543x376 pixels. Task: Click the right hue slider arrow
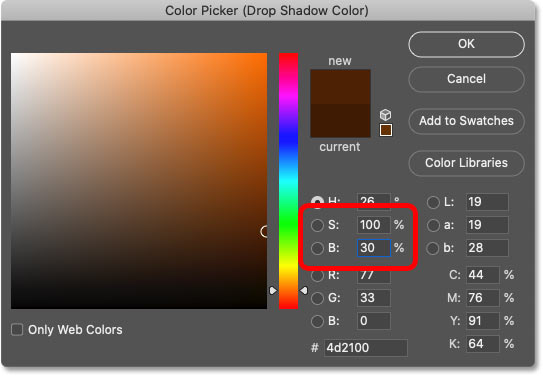[x=304, y=290]
